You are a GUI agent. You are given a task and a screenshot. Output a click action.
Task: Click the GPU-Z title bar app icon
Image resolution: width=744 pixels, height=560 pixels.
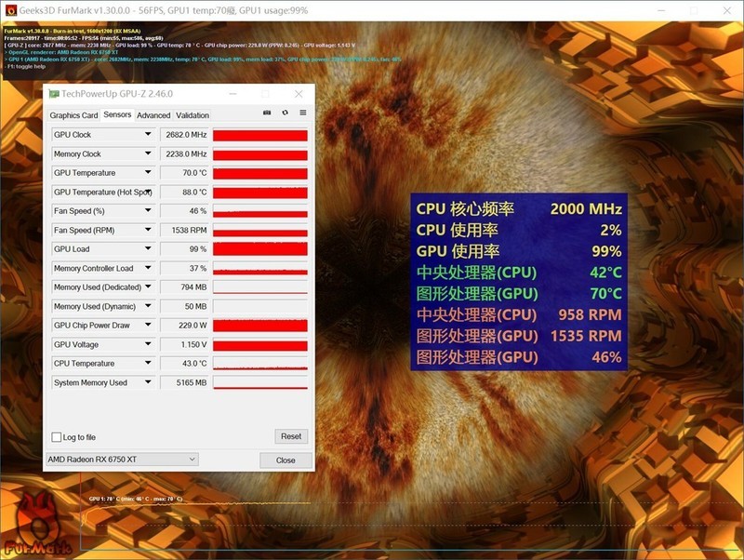pyautogui.click(x=54, y=94)
